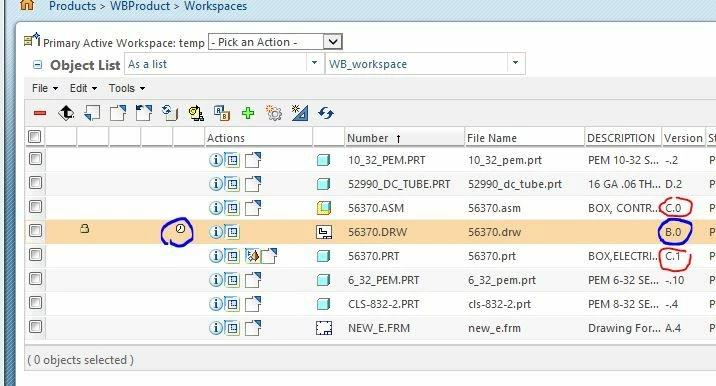Click the 6_32_PEM.PRT number cell
Viewport: 716px width, 386px height.
click(x=383, y=280)
